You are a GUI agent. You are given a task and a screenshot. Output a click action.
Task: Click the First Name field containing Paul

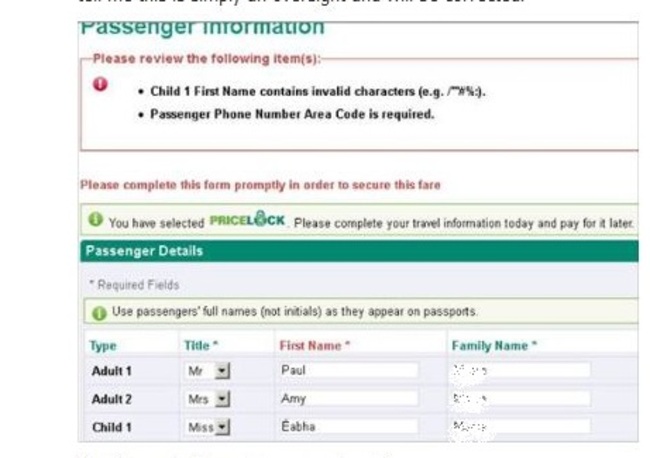pyautogui.click(x=348, y=371)
